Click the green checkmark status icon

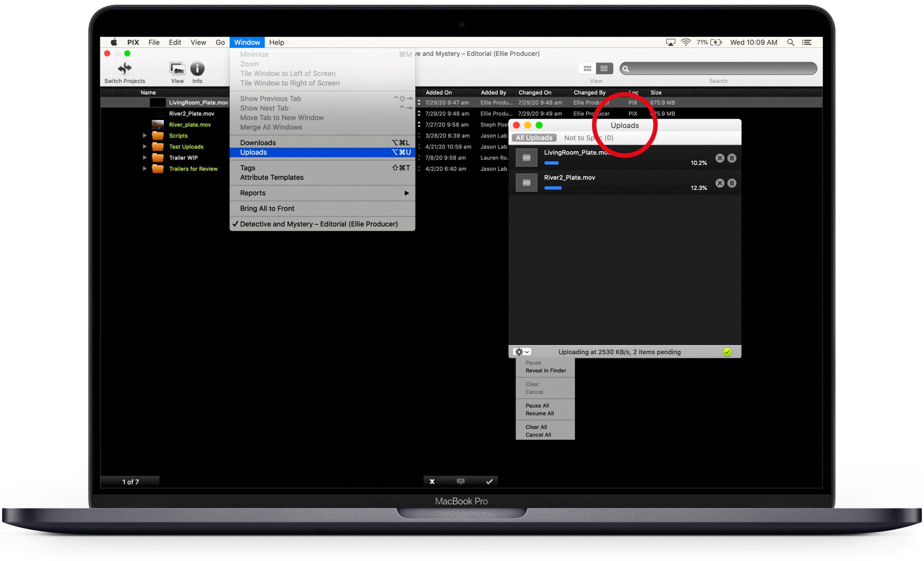tap(727, 352)
